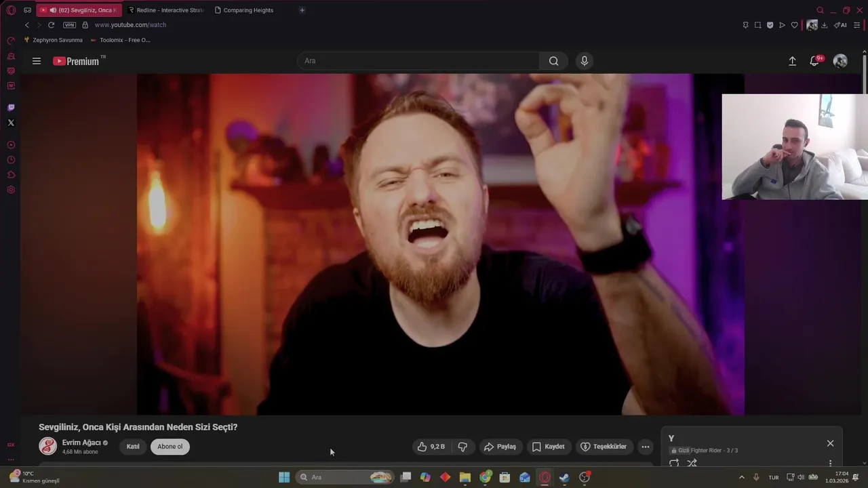Open the Opera easy setup menu icon
The width and height of the screenshot is (868, 488).
pyautogui.click(x=856, y=25)
